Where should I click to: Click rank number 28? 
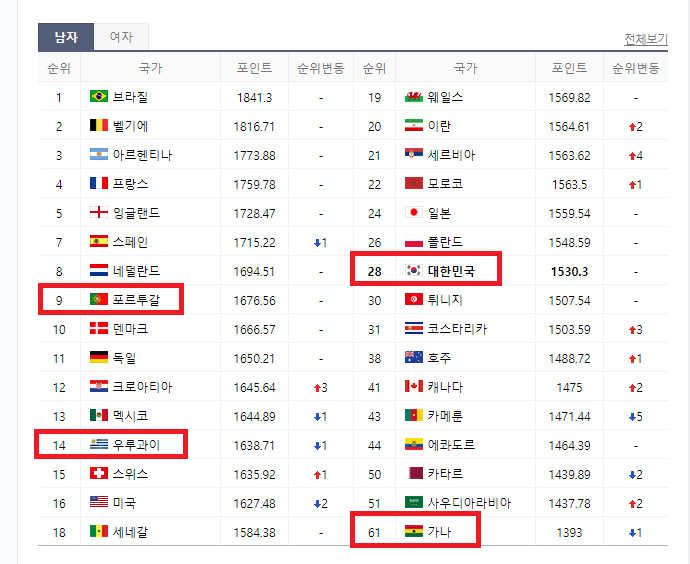click(374, 271)
